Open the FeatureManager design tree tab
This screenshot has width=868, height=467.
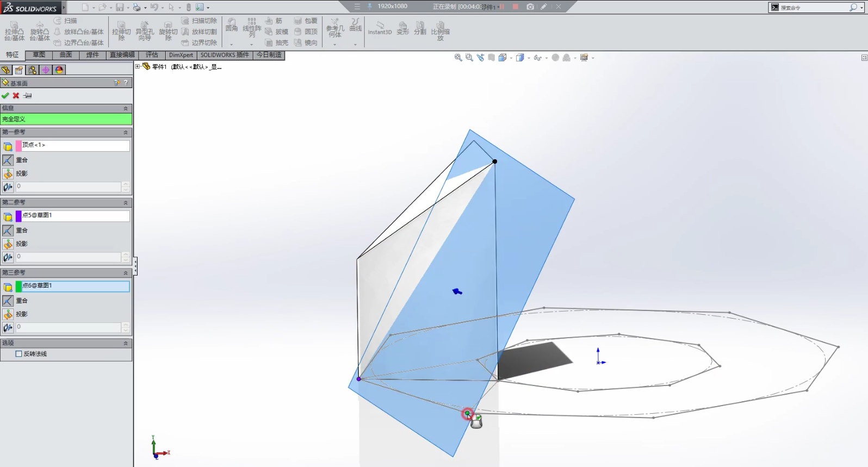[6, 70]
